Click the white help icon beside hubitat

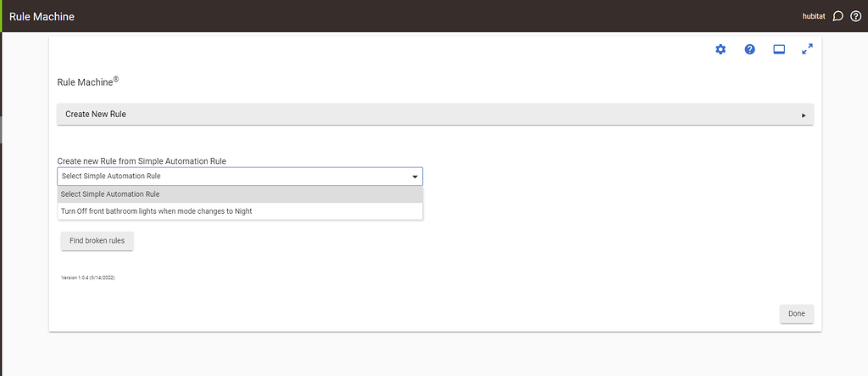(x=855, y=16)
